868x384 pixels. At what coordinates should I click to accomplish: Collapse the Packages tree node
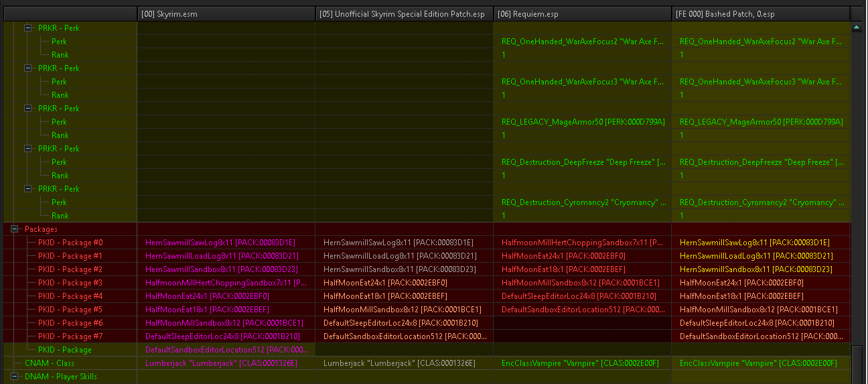pos(15,229)
